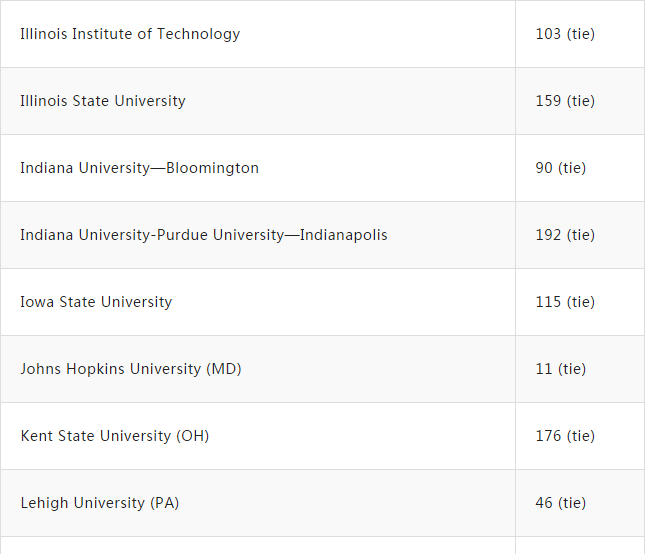Click the (OH) state abbreviation
Screen dimensions: 645x554
click(193, 436)
